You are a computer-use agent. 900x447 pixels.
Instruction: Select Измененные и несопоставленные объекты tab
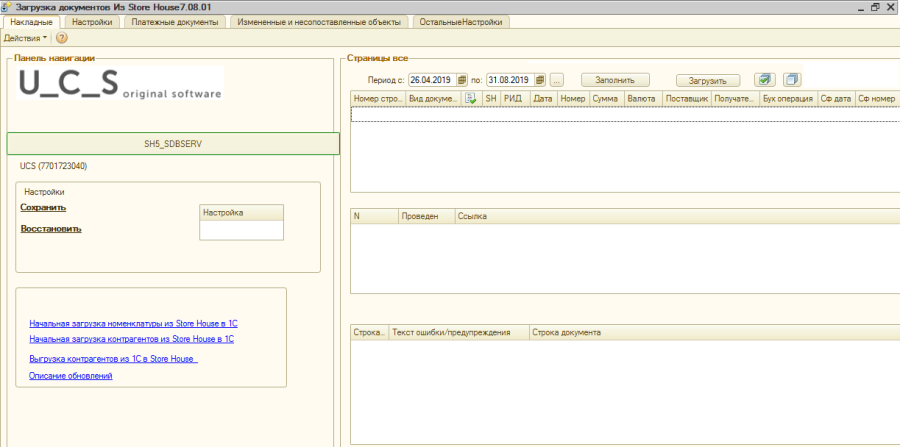pos(320,21)
